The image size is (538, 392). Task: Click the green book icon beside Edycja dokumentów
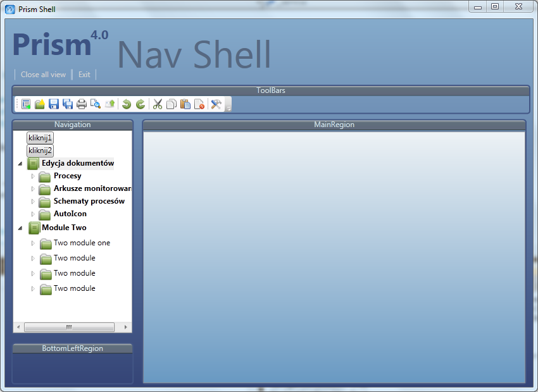(x=34, y=164)
